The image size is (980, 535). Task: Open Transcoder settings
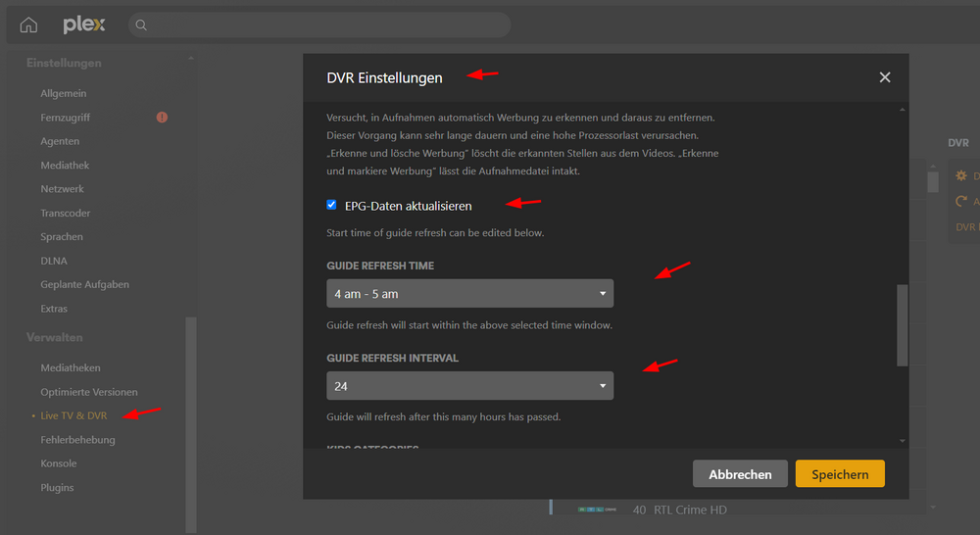pyautogui.click(x=66, y=214)
